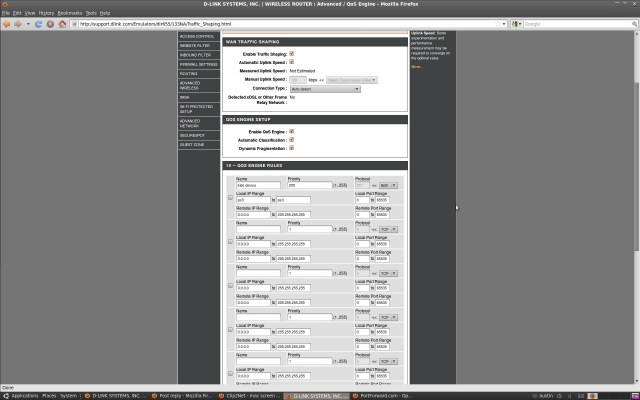Click the page favicon in the address bar
The width and height of the screenshot is (640, 400).
click(74, 24)
